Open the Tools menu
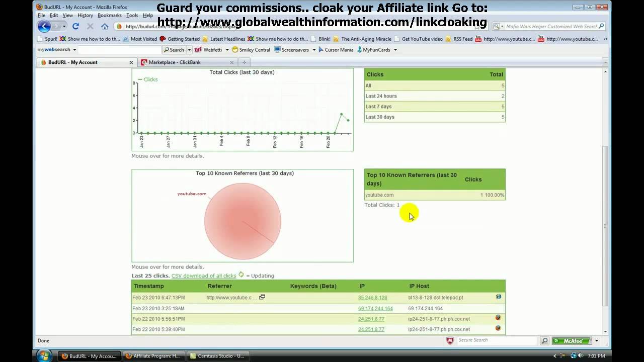The image size is (644, 362). coord(132,16)
